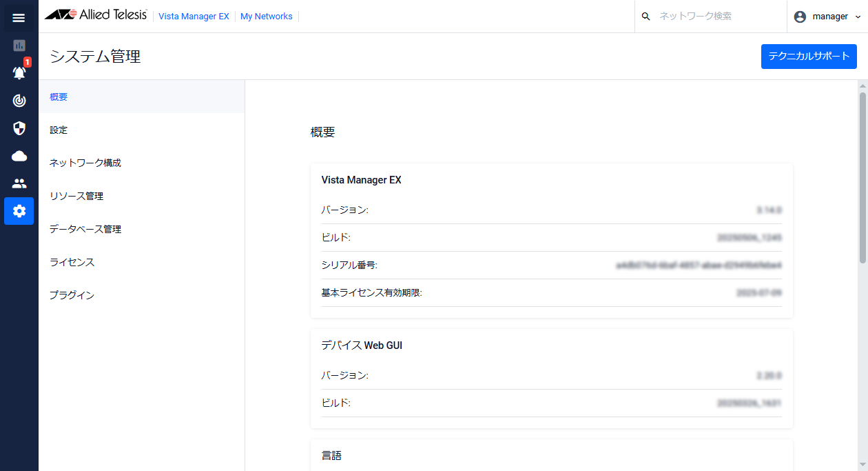
Task: Open the My Networks link
Action: pyautogui.click(x=267, y=17)
